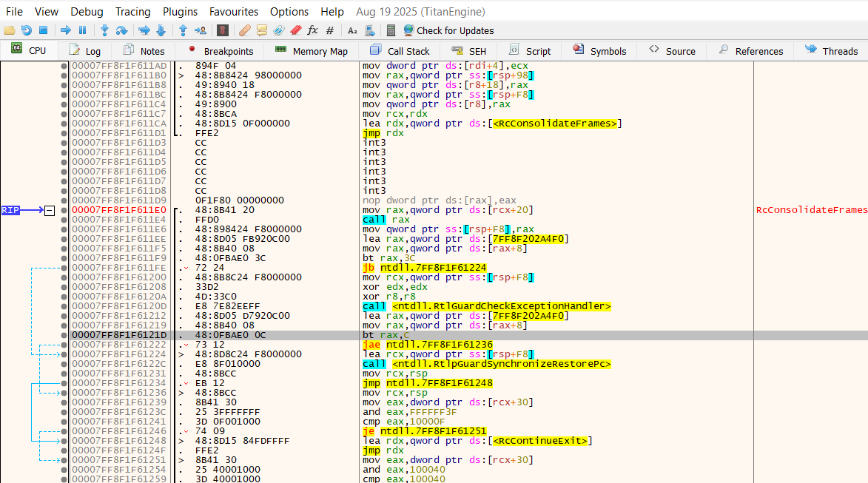Select lea rdx RcContinueExit instruction

(478, 441)
